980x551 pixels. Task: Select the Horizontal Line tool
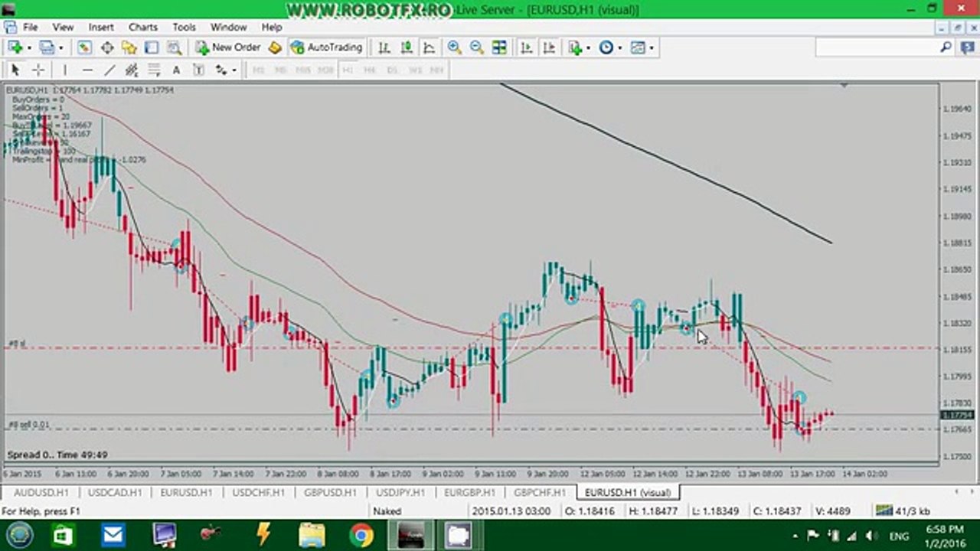tap(87, 70)
